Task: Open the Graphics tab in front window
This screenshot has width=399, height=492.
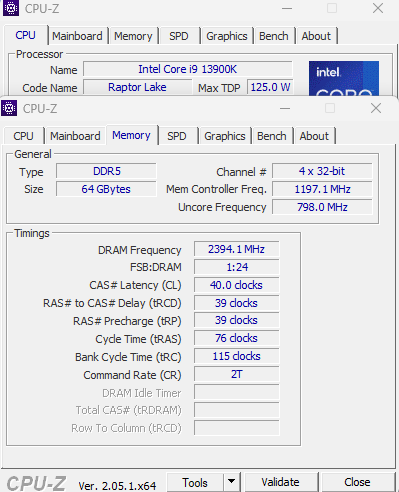Action: tap(225, 136)
